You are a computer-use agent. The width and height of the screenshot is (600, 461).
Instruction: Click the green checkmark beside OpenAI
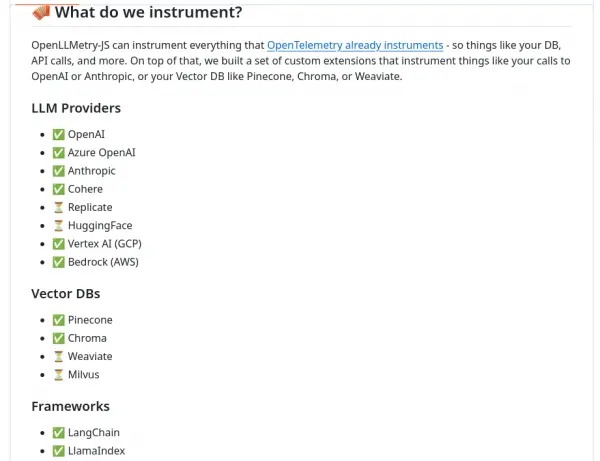click(x=58, y=135)
